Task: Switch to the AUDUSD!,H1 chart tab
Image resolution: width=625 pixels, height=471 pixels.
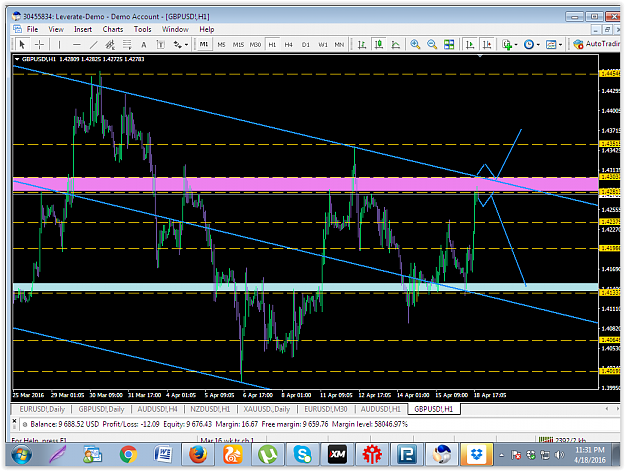Action: click(x=381, y=409)
